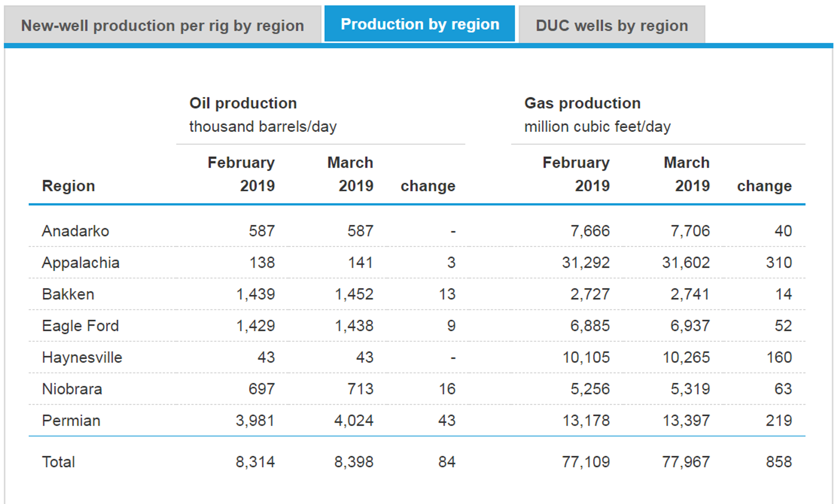Select the Niobrara region row label
Viewport: 834px width, 504px height.
pos(72,389)
